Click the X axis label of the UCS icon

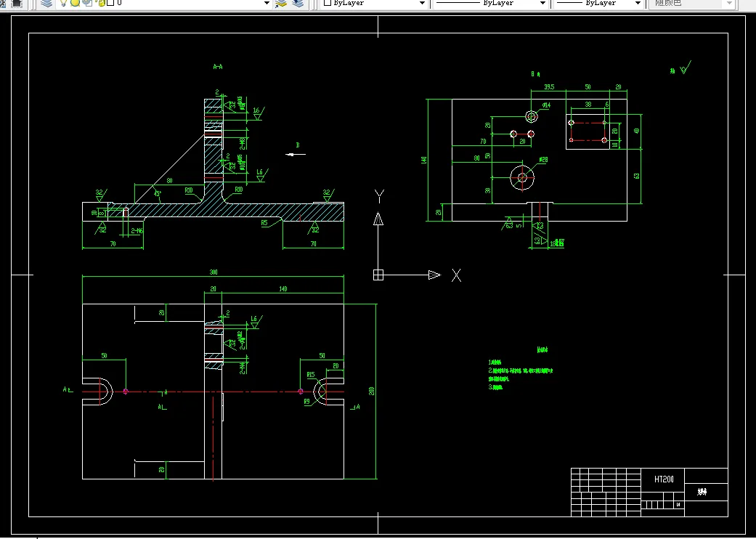point(456,275)
